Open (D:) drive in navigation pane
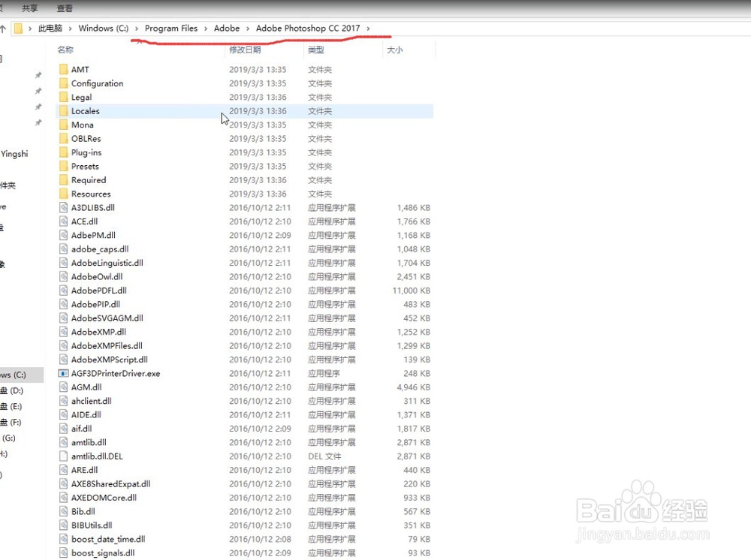 pos(11,390)
